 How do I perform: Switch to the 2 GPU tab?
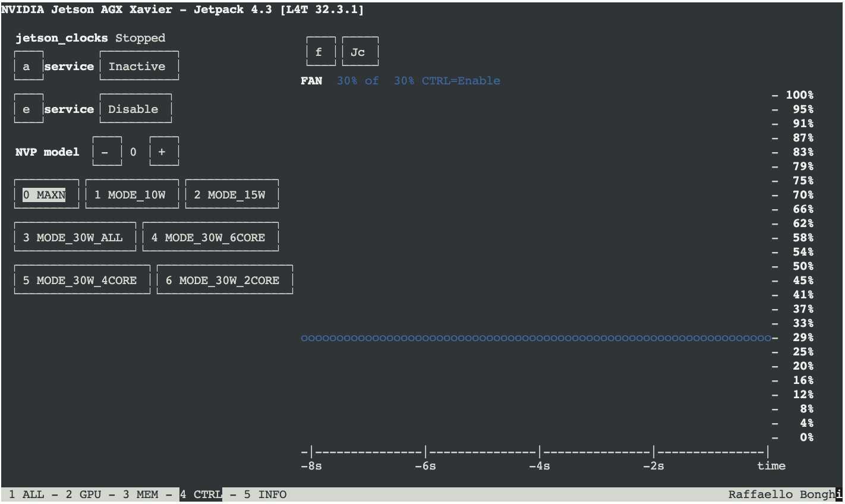[83, 494]
